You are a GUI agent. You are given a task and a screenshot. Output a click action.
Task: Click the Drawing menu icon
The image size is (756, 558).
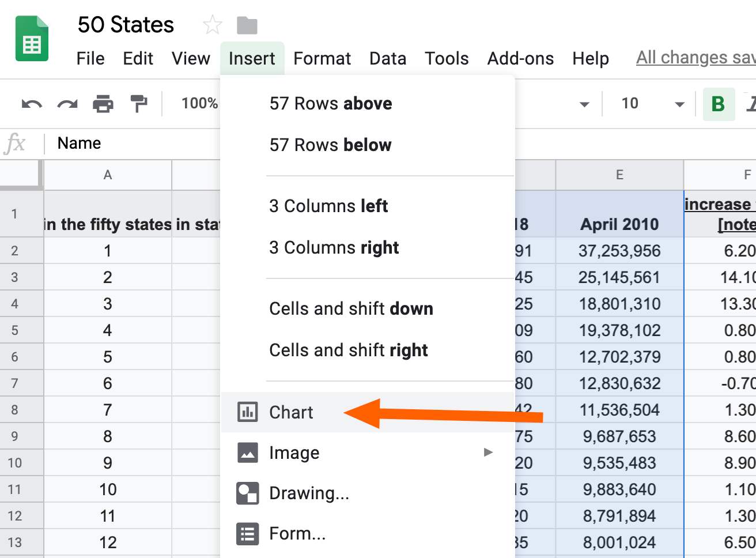[248, 493]
